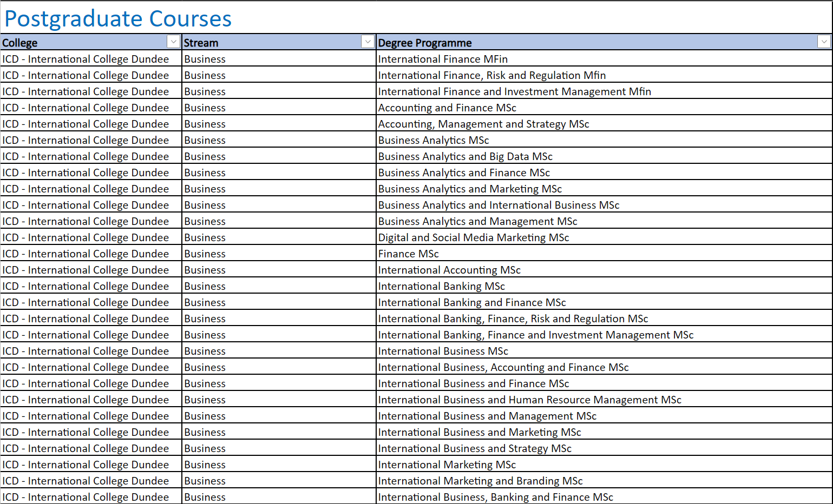Select the Finance MSc cell
833x504 pixels.
(x=604, y=254)
